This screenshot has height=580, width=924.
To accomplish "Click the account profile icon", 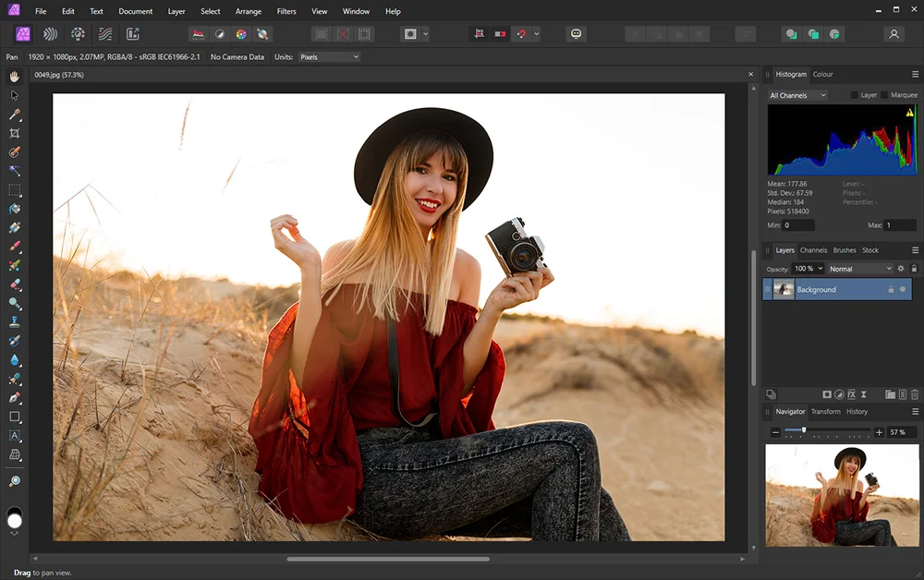I will coord(894,34).
